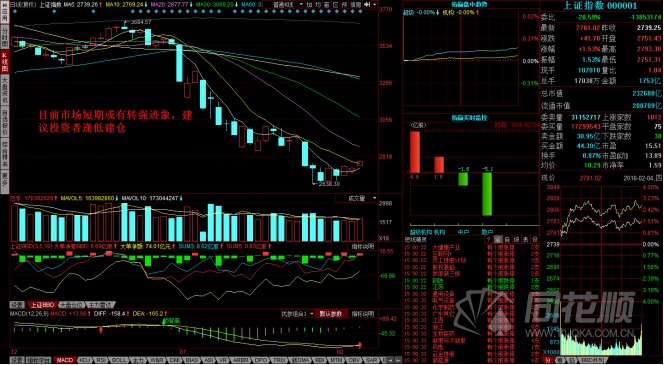Select the BIAS indicator tab
Screen dimensions: 664x365
[191, 360]
